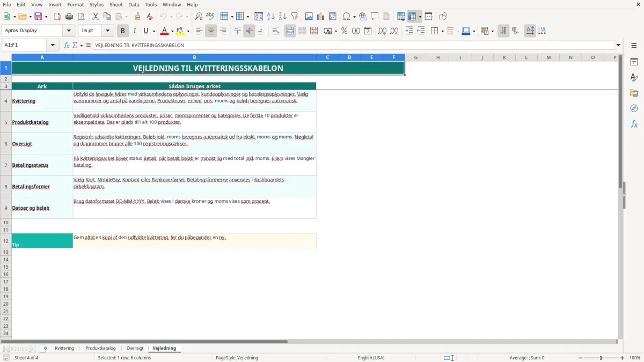Open the font name dropdown
Viewport: 644px width, 362px height.
69,31
